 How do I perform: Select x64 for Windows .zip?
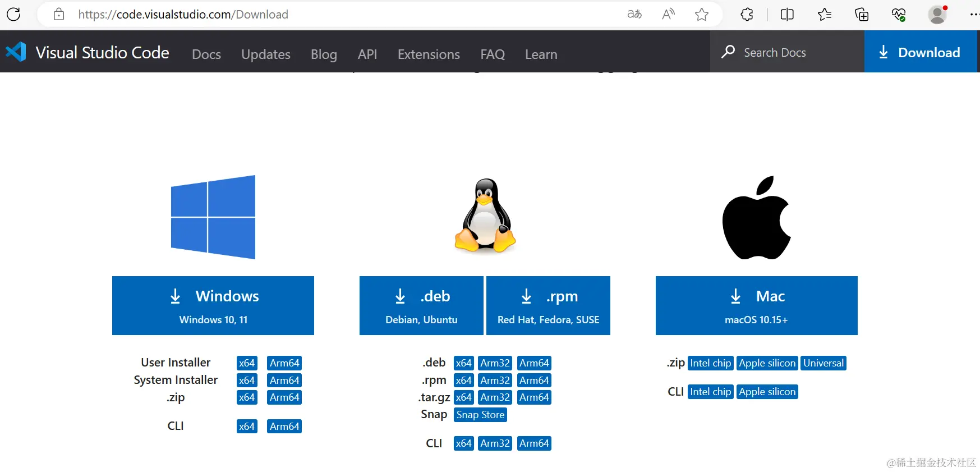(247, 397)
